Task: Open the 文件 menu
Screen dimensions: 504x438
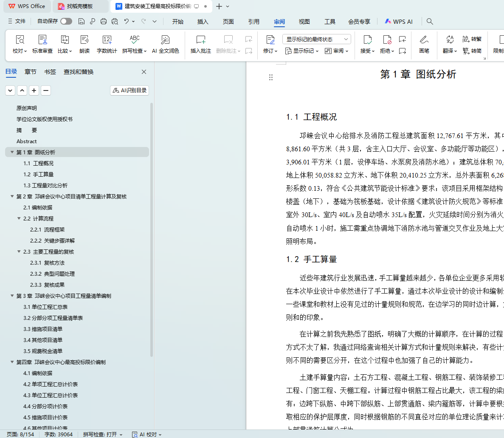Action: tap(17, 21)
